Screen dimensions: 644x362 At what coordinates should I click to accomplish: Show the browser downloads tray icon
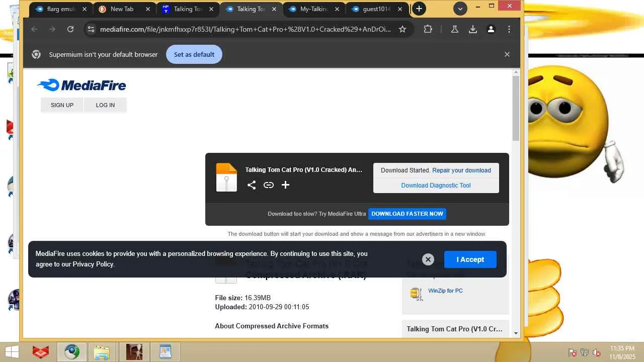coord(473,29)
